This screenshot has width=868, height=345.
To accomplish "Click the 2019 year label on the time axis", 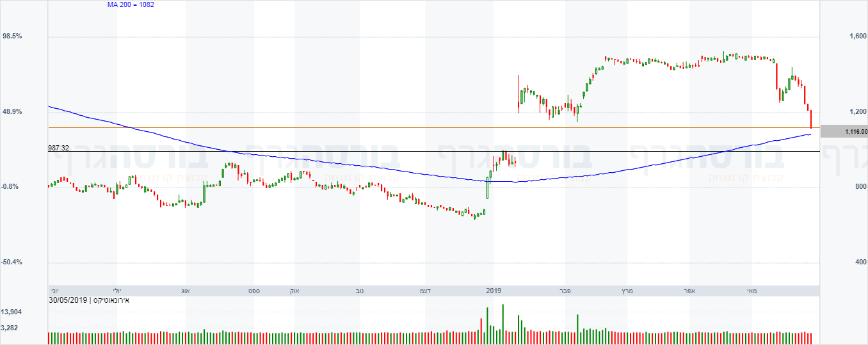I will (494, 291).
